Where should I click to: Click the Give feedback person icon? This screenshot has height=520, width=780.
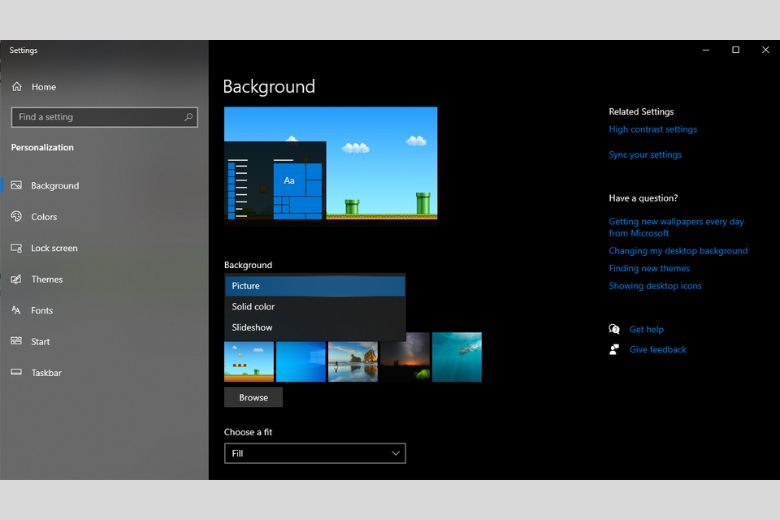pos(614,349)
